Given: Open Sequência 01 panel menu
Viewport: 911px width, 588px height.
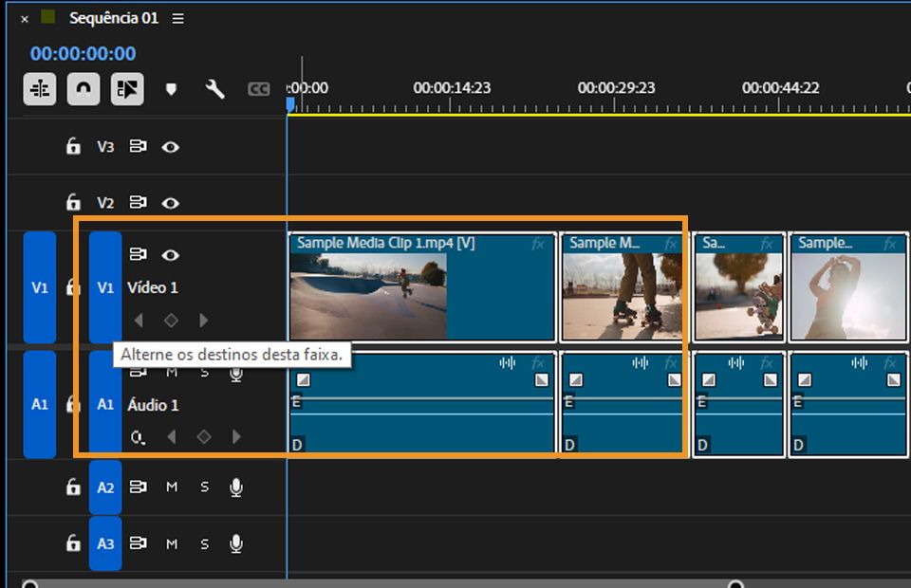Looking at the screenshot, I should 178,19.
